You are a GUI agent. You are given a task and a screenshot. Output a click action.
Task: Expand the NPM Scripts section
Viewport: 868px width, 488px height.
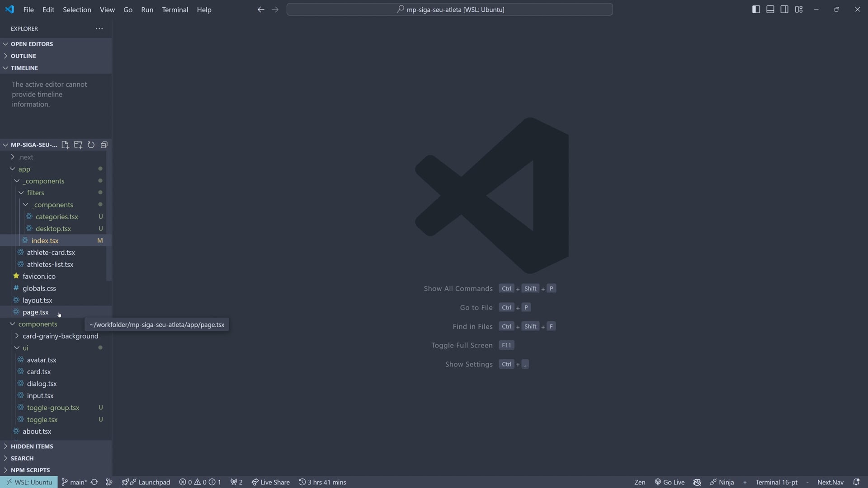pos(56,470)
